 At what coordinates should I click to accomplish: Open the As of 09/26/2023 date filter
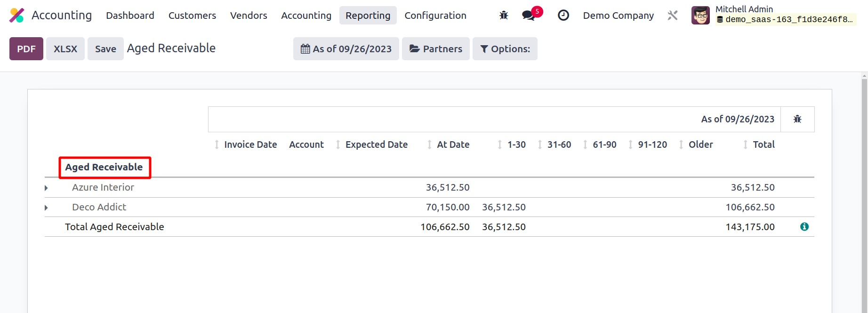pos(346,49)
